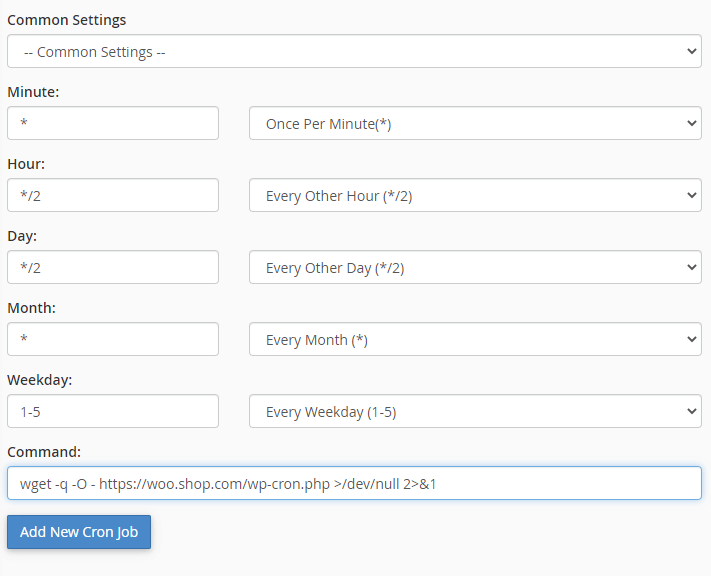Viewport: 711px width, 576px height.
Task: Click the Common Settings heading label
Action: click(67, 20)
